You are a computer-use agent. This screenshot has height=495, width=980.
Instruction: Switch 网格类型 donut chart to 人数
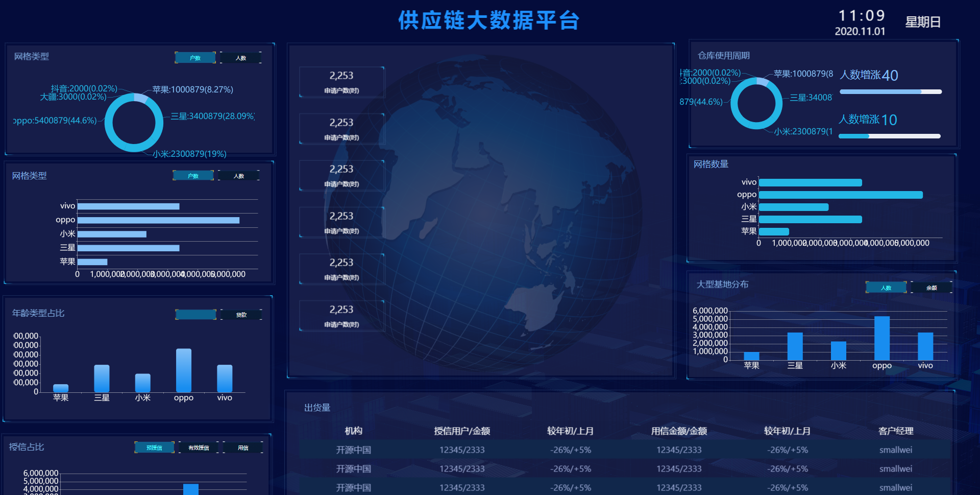241,58
